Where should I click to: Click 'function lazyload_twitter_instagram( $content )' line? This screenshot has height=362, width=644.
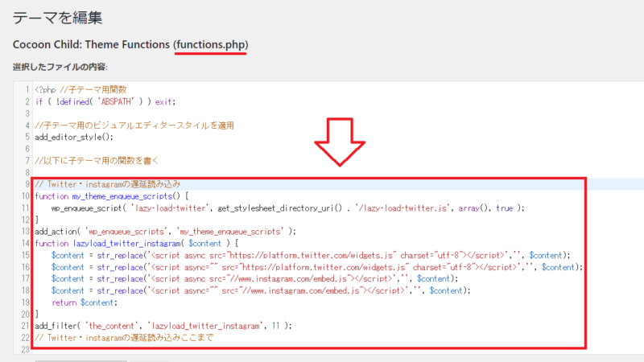coord(136,244)
